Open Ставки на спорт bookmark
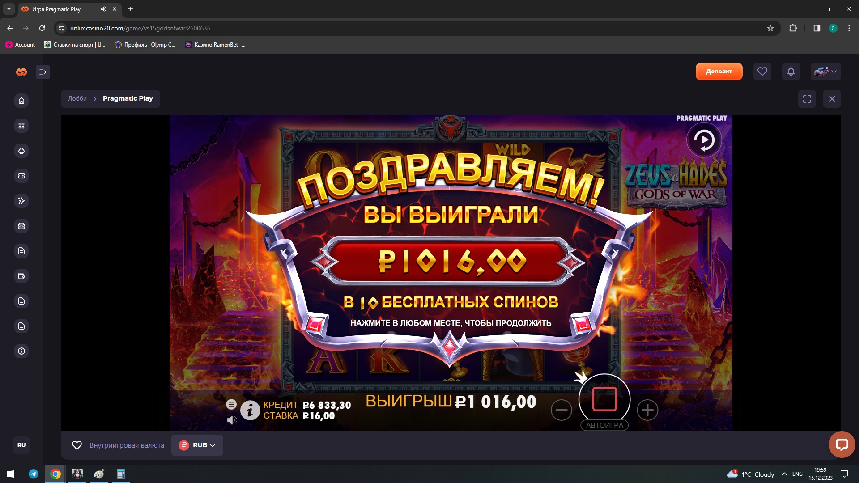This screenshot has width=868, height=491. 75,45
